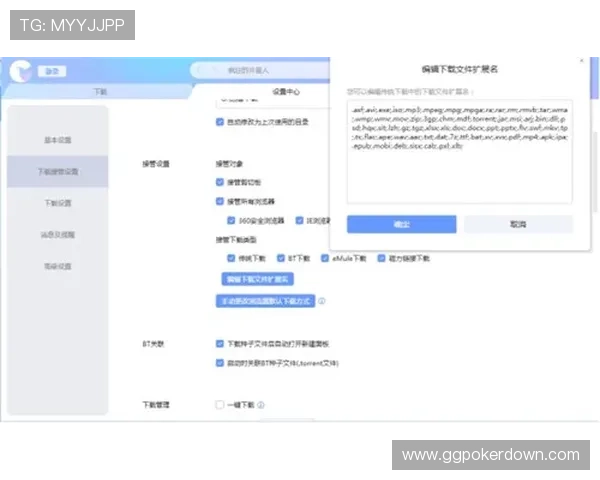Screen dimensions: 600x480
Task: Click the 下载管理 section label
Action: coord(156,405)
